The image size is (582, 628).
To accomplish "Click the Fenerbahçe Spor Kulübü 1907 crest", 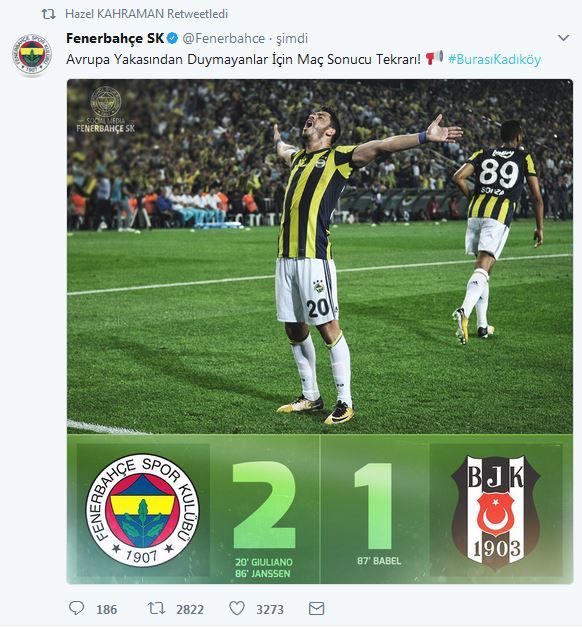I will pyautogui.click(x=143, y=510).
